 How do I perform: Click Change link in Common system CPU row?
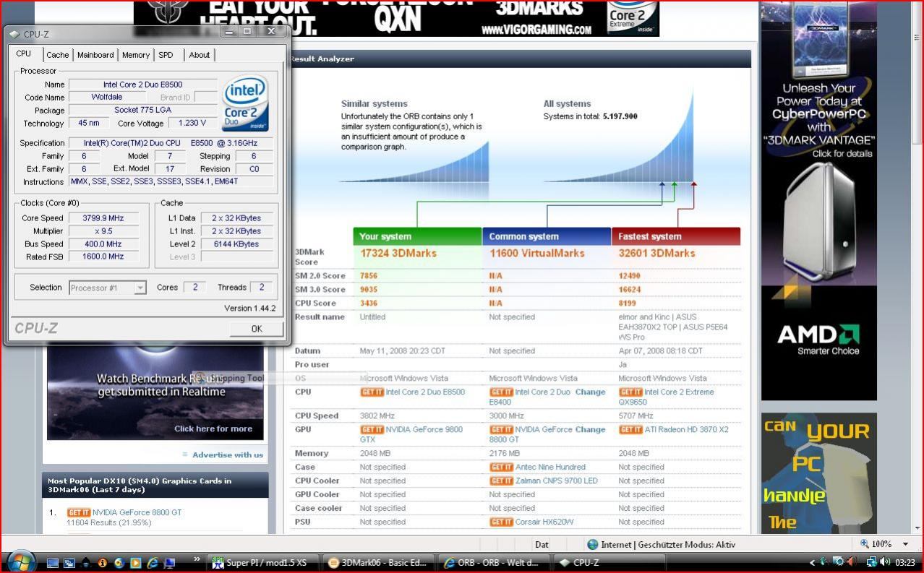point(590,392)
